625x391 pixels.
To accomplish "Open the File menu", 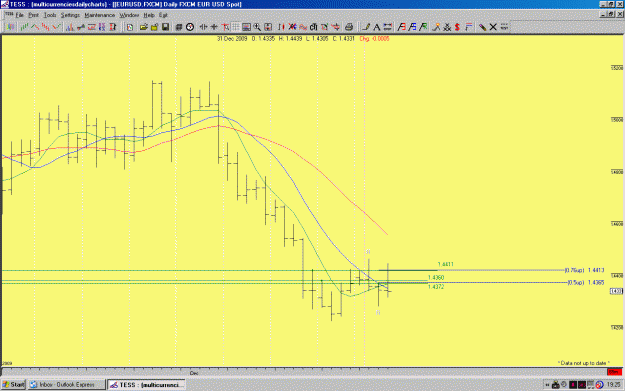I will 20,15.
